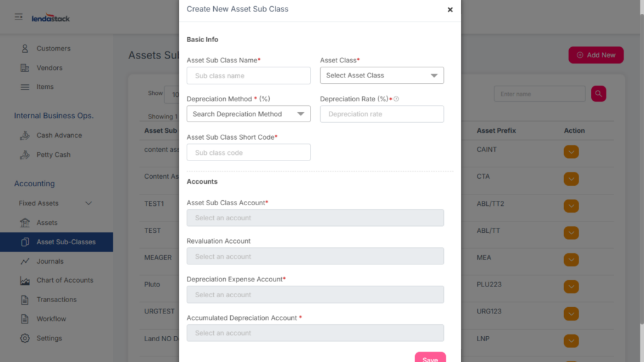644x362 pixels.
Task: Click the Cash Advance icon in sidebar
Action: pos(25,135)
